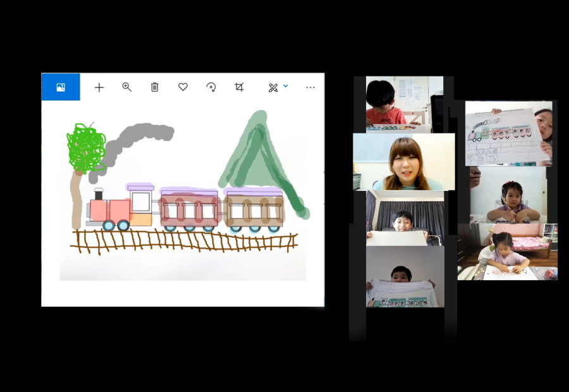This screenshot has width=569, height=392.
Task: Expand the drawing tool options chevron
Action: coord(286,87)
